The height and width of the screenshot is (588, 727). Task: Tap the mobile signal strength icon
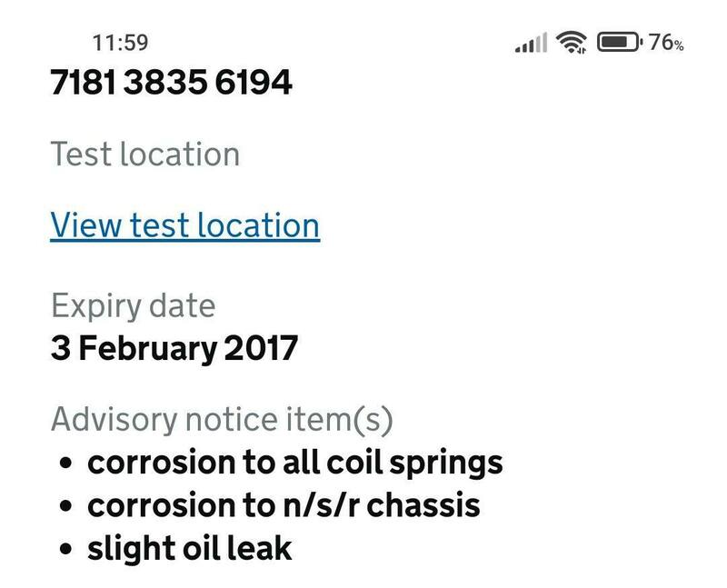[531, 42]
